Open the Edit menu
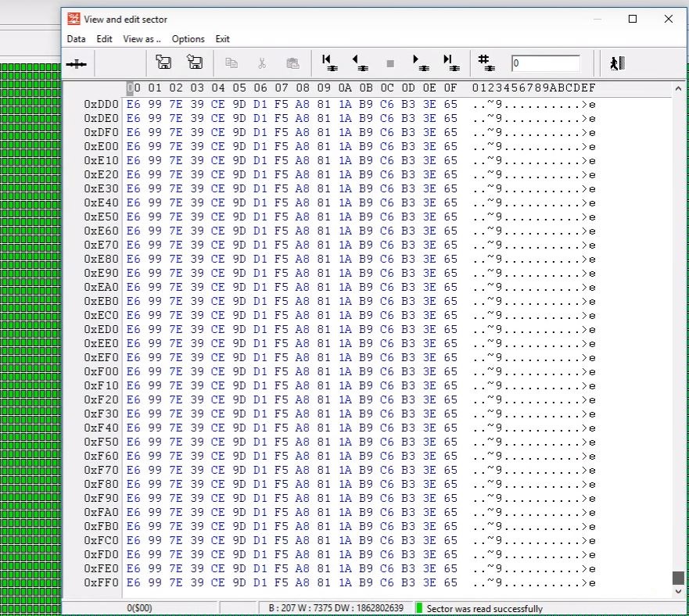This screenshot has height=616, width=689. (x=104, y=39)
